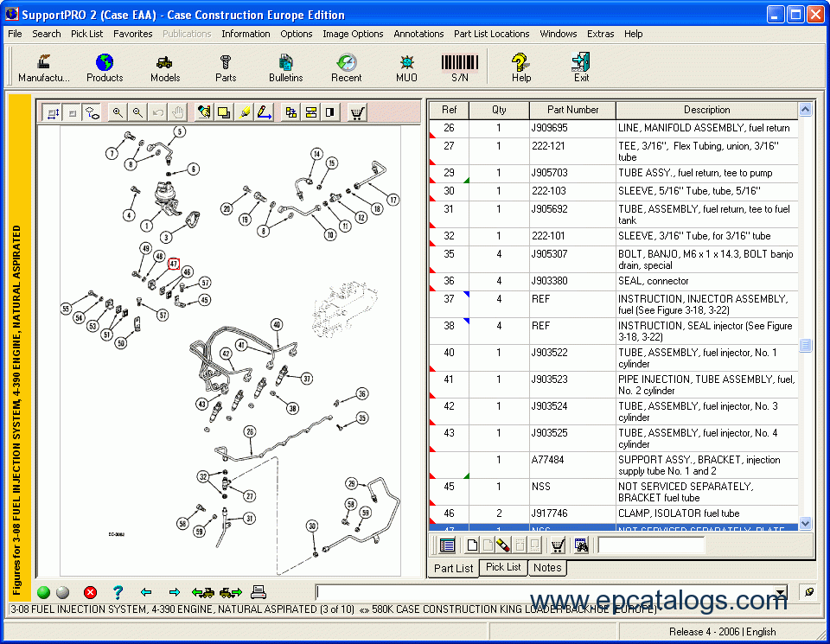This screenshot has width=830, height=644.
Task: Open the S/N barcode button
Action: point(459,67)
